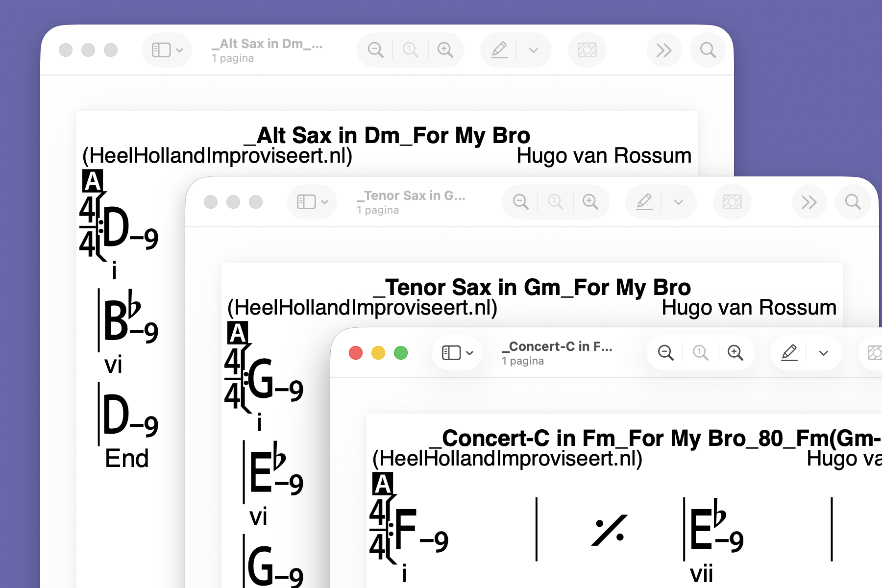This screenshot has height=588, width=882.
Task: Open sidebar view options in Concert-C window
Action: point(470,353)
